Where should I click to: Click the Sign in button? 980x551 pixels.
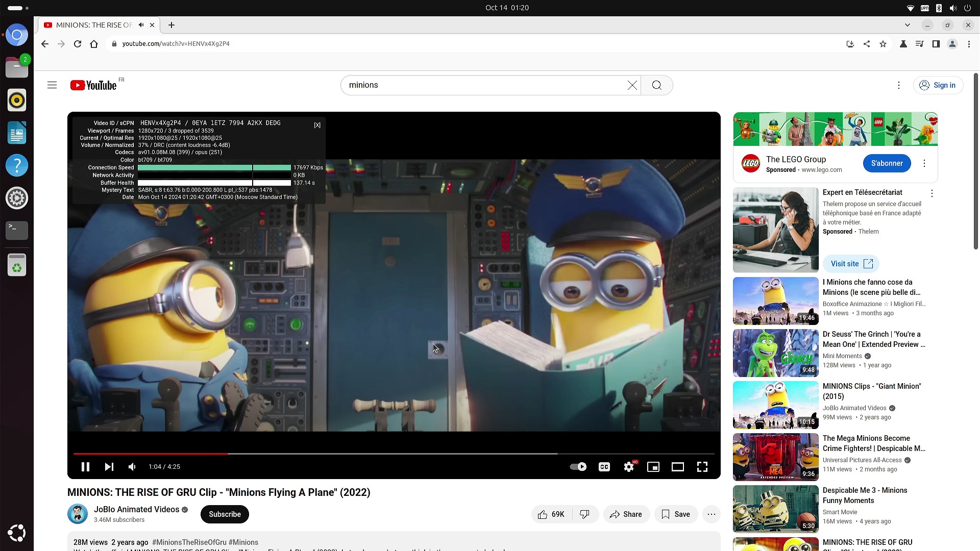click(x=938, y=85)
